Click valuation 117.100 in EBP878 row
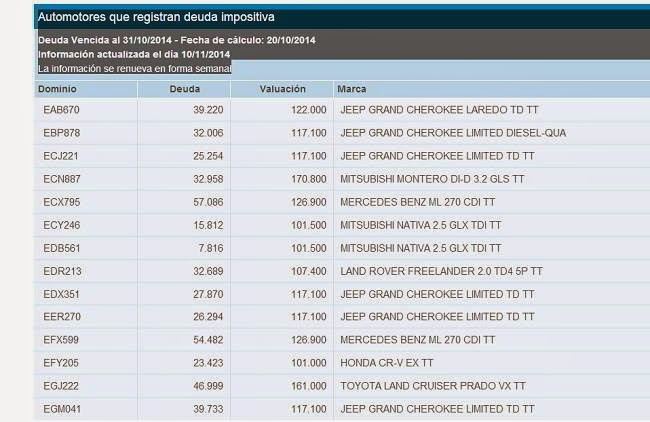 308,133
